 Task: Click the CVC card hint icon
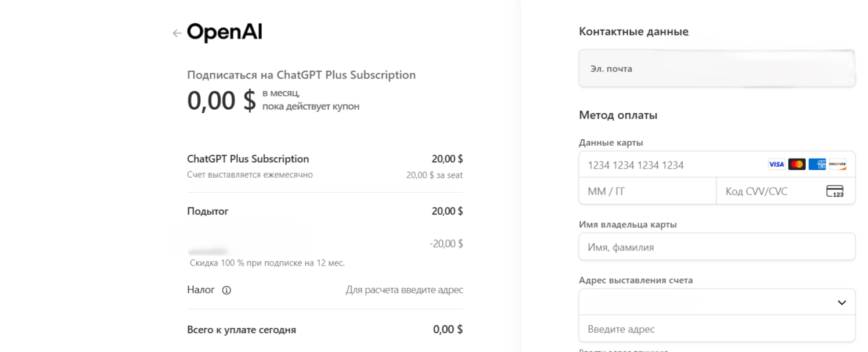tap(834, 191)
